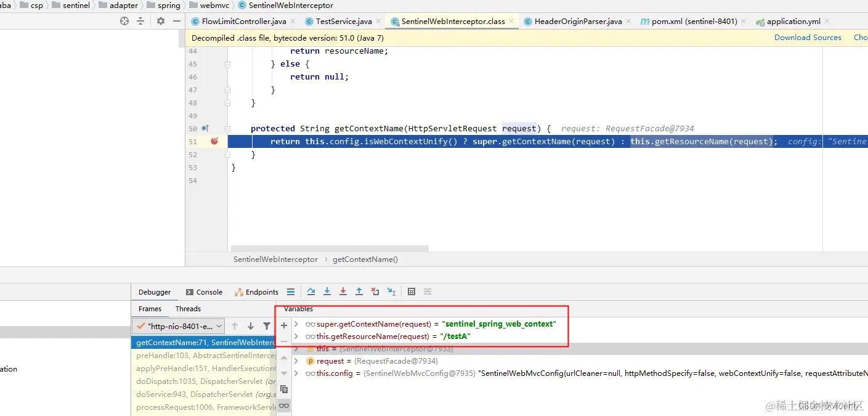The image size is (868, 416).
Task: Click the debugger layout hamburger icon
Action: 291,292
